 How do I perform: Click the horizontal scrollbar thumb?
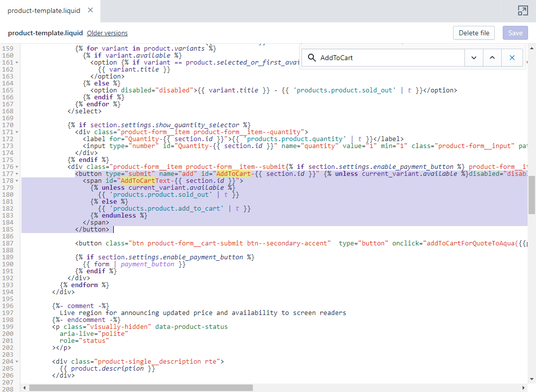141,388
